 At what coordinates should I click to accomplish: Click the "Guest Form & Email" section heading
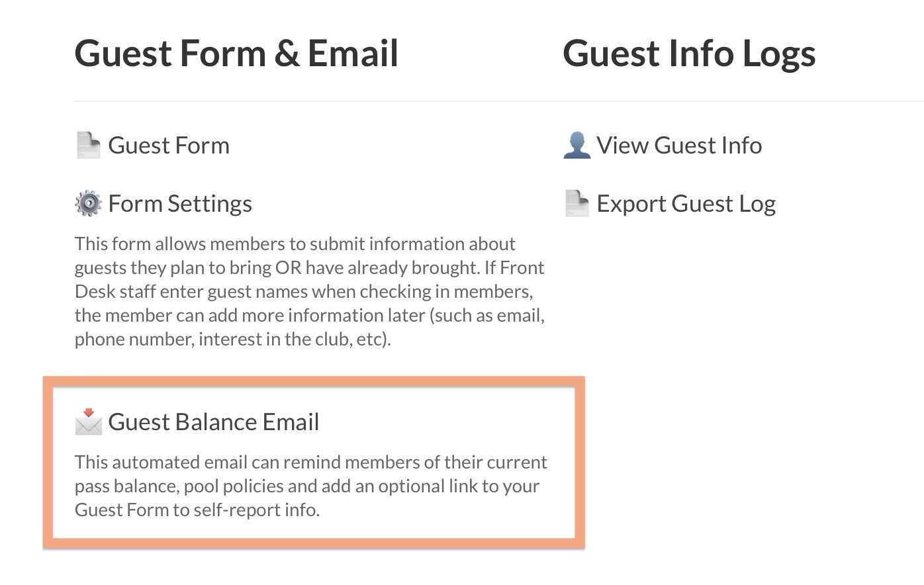(236, 54)
